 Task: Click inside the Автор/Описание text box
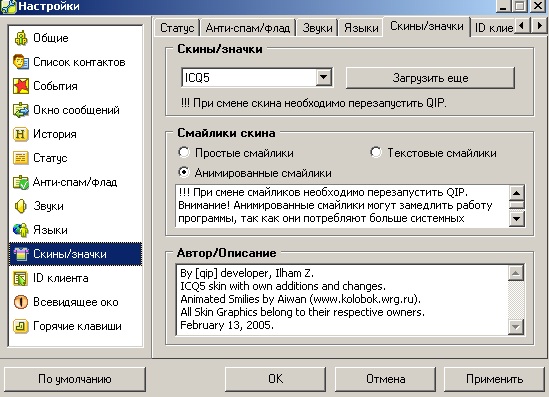342,300
